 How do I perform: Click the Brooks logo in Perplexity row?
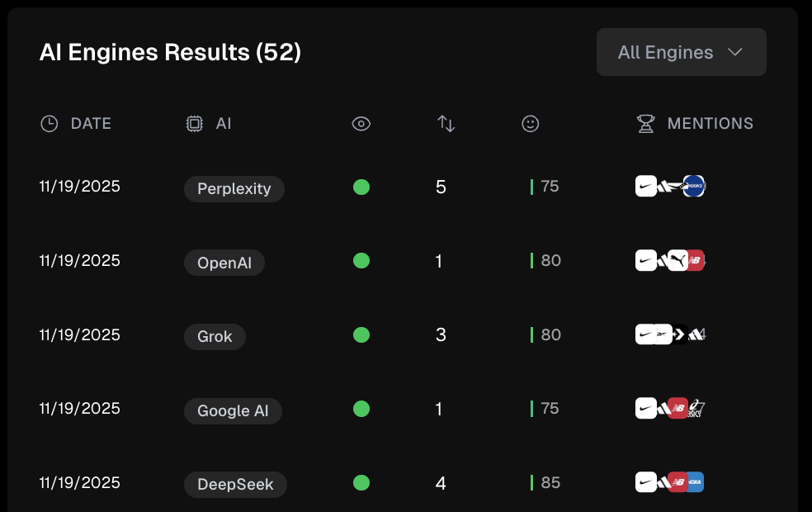click(x=694, y=187)
